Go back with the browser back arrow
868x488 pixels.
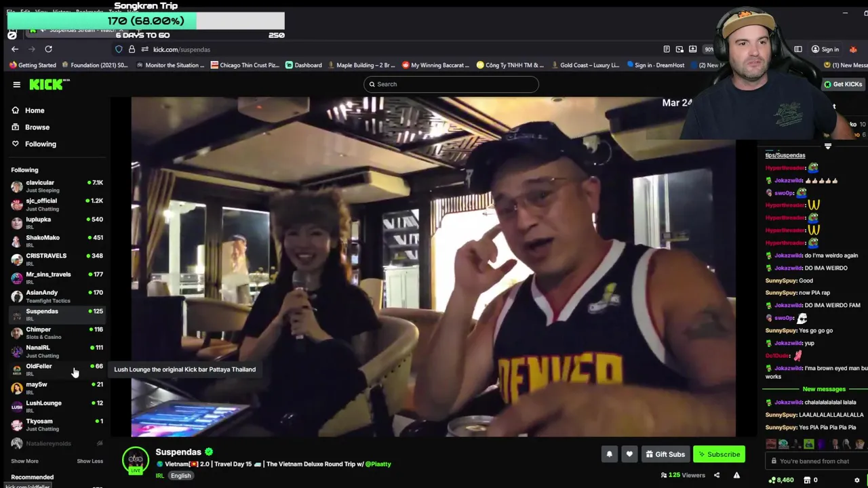pos(15,49)
